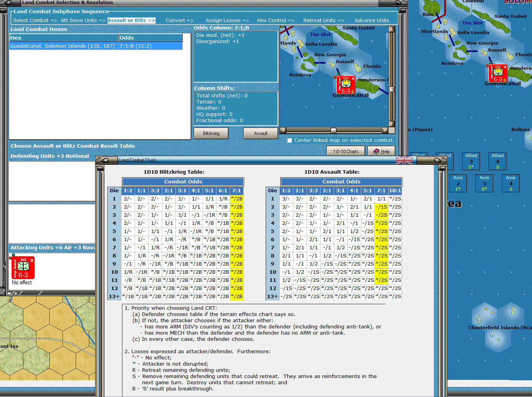The width and height of the screenshot is (532, 397).
Task: Click the Att Snow Units subphase step
Action: [83, 21]
